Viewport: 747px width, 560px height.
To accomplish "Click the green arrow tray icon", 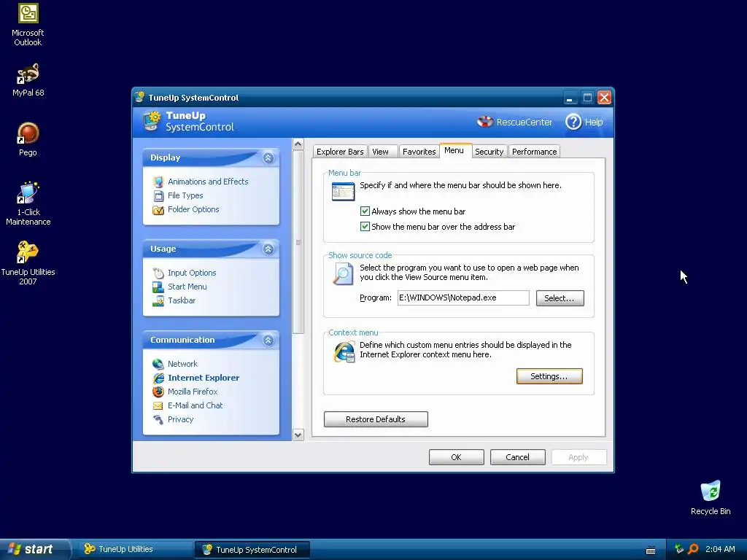I will (679, 549).
